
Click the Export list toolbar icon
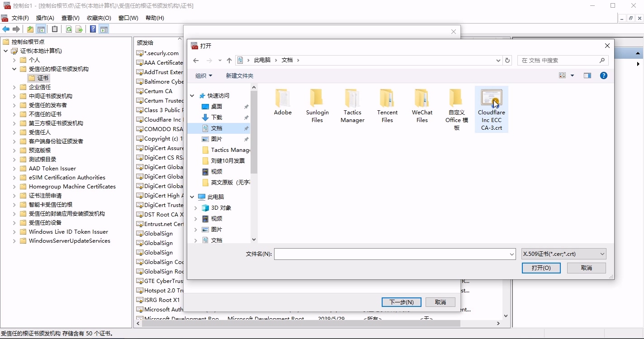(x=79, y=29)
